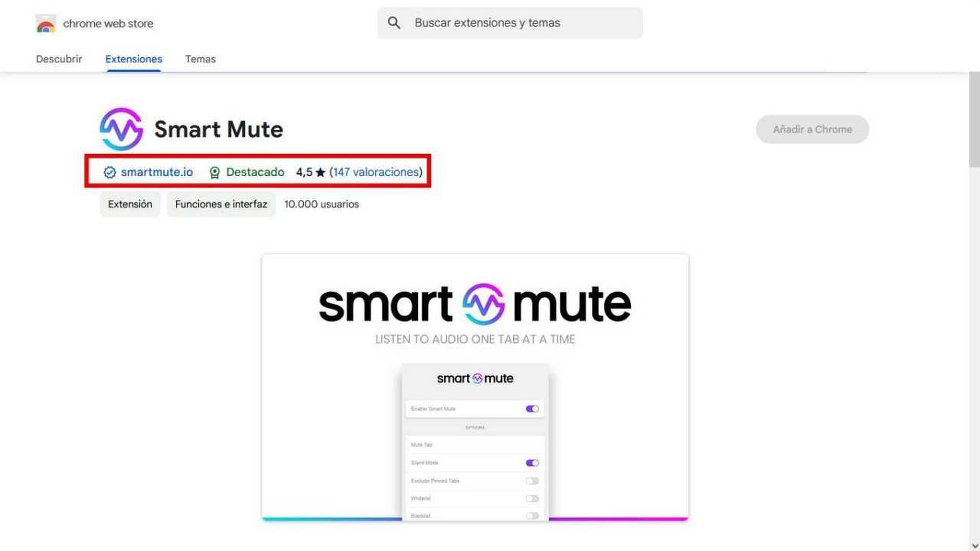This screenshot has width=980, height=551.
Task: Click the Descubrir menu item
Action: pos(58,58)
